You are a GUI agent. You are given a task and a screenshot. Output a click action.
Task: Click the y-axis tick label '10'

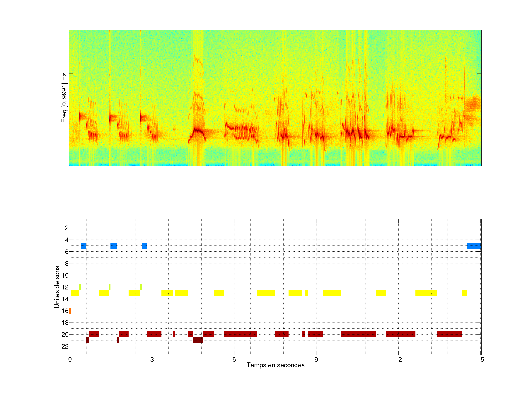click(x=65, y=275)
